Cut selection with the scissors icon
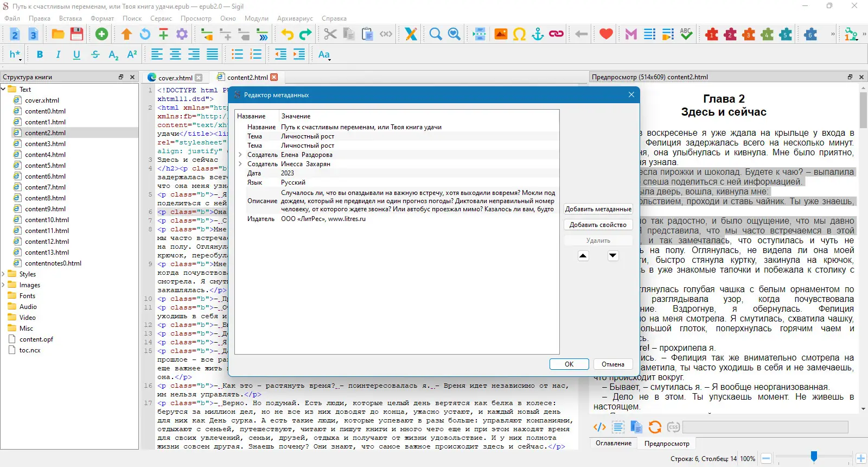This screenshot has width=868, height=467. [x=330, y=34]
